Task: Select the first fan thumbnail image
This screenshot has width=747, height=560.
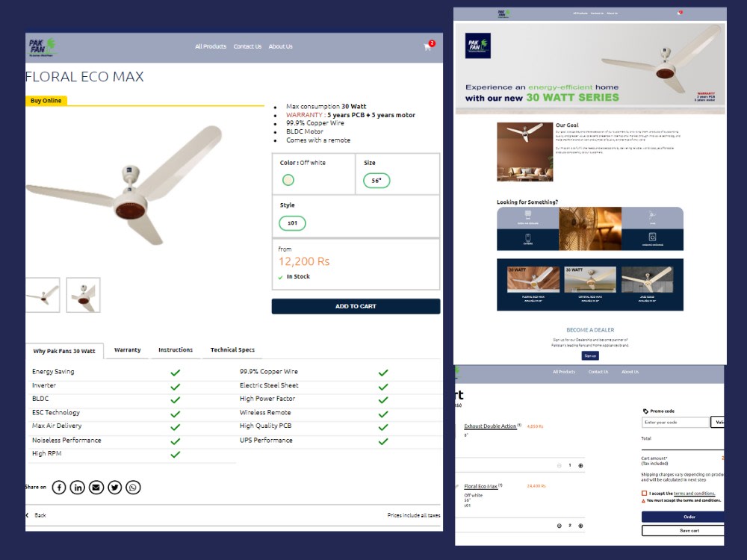Action: [x=43, y=295]
